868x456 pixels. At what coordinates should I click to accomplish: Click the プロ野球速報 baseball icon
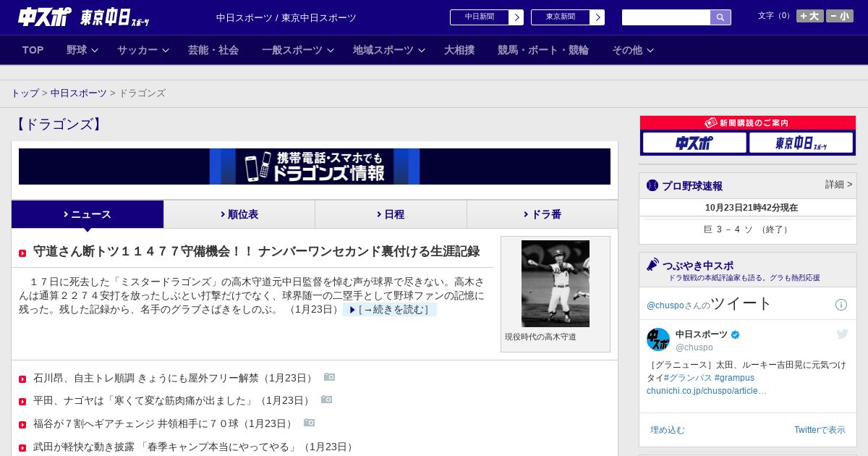point(652,185)
